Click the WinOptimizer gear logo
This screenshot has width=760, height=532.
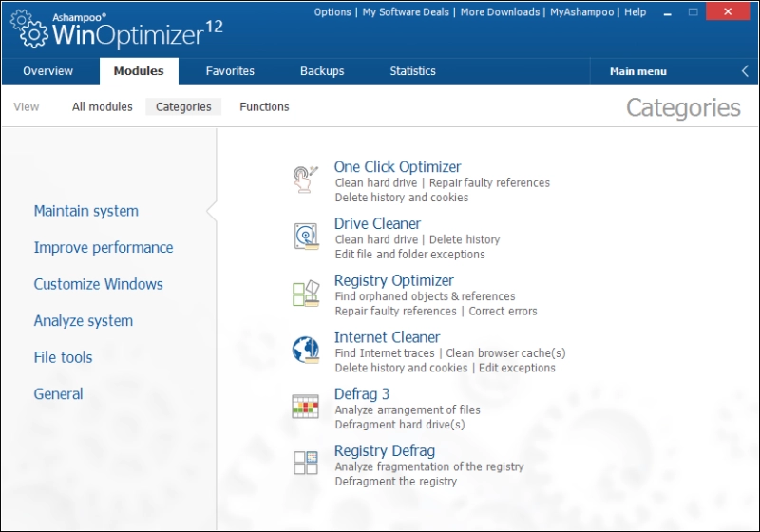pos(29,30)
